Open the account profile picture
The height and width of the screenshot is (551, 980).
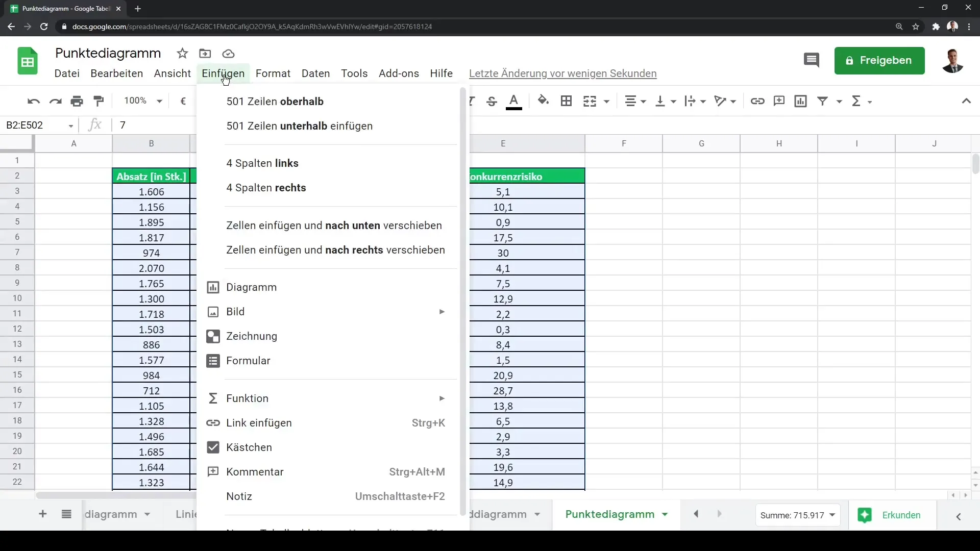point(952,61)
